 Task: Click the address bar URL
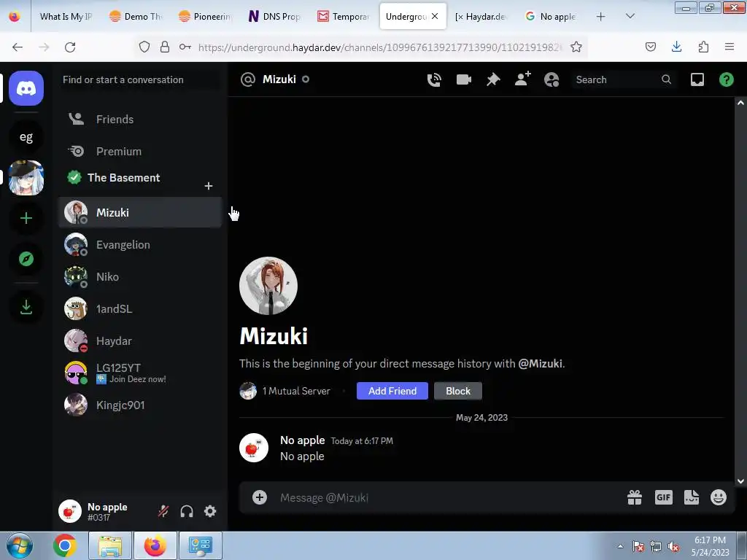[x=380, y=47]
